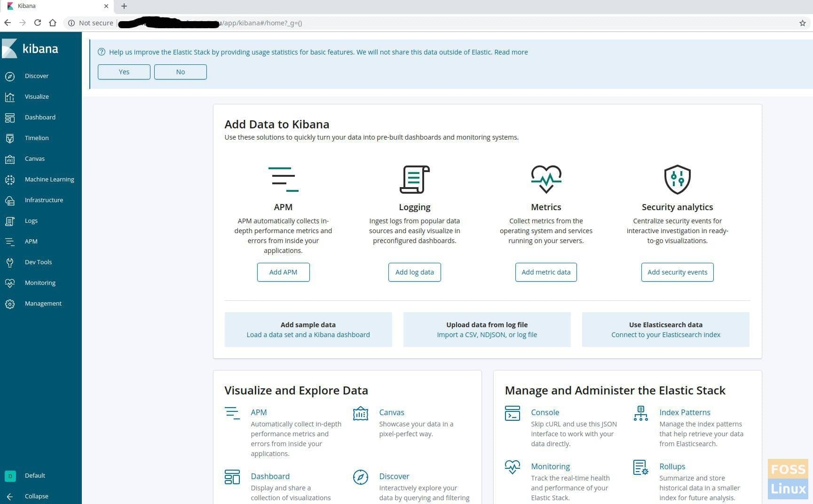Open the Canvas link under Visualize section
Screen dimensions: 813x504
click(391, 412)
